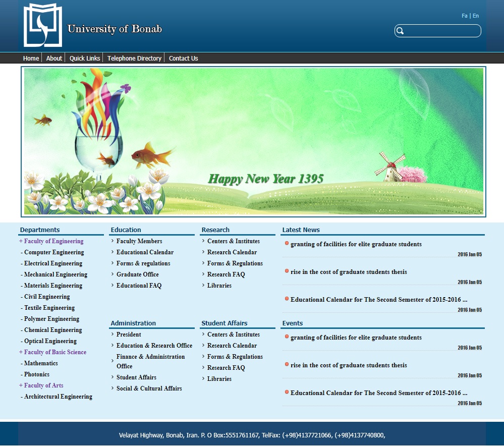Image resolution: width=504 pixels, height=447 pixels.
Task: Open Education & Research Office link
Action: [x=154, y=346]
